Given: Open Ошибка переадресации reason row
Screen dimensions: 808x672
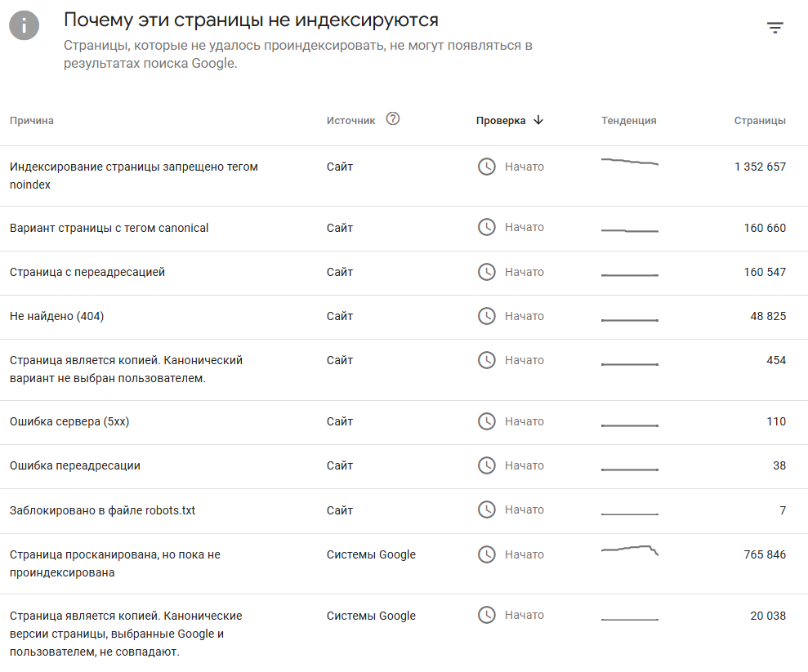Looking at the screenshot, I should pyautogui.click(x=404, y=466).
